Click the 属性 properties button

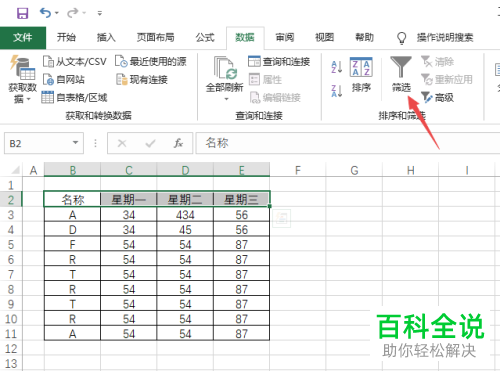(x=266, y=80)
